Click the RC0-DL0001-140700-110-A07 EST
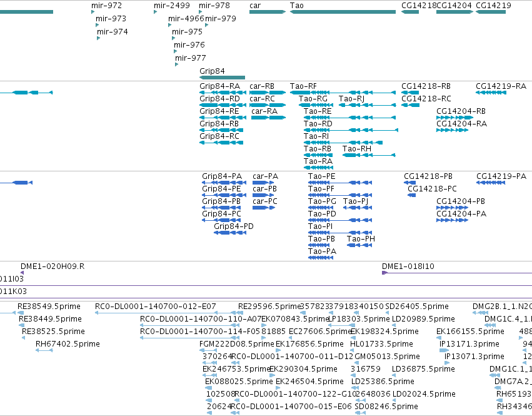The width and height of the screenshot is (532, 416). point(189,325)
